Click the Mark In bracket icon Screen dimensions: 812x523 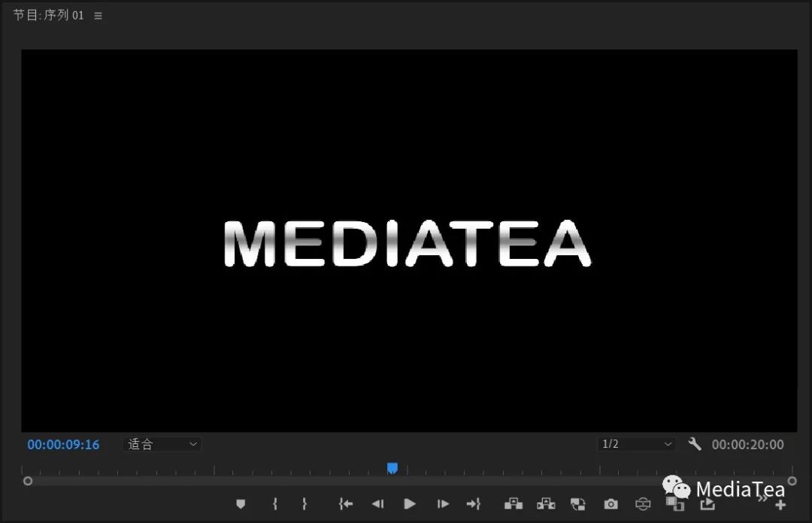click(275, 504)
